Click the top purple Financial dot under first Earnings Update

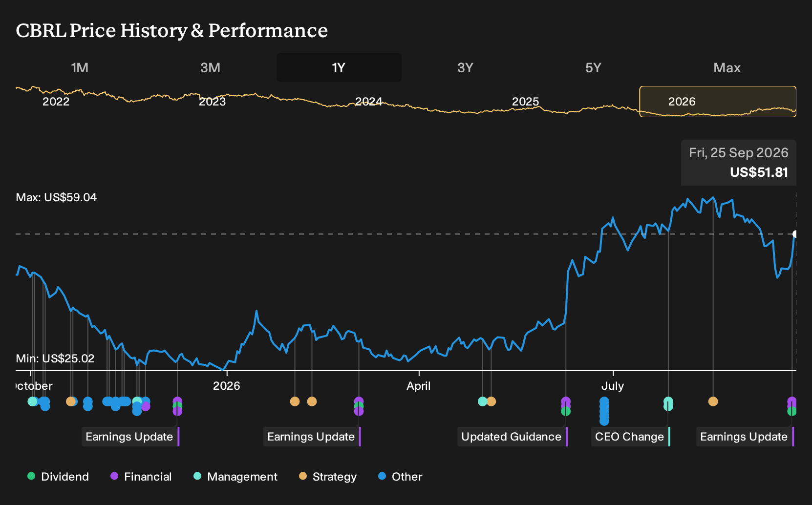pos(177,401)
